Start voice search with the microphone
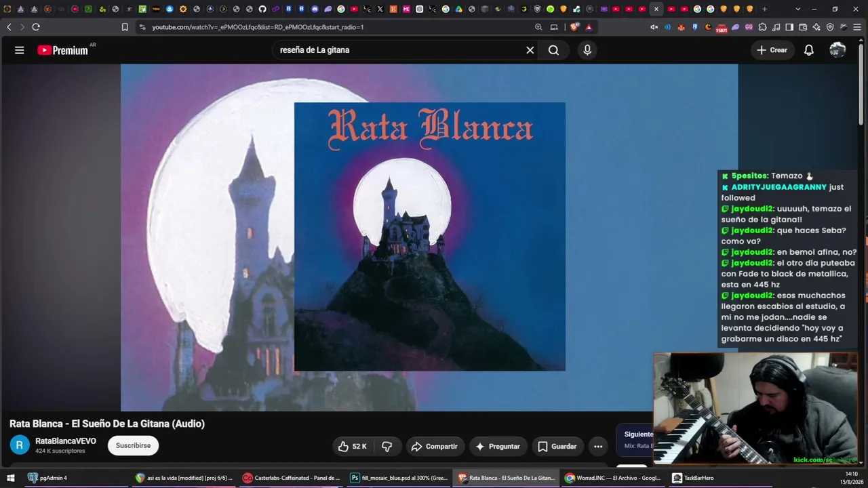 tap(587, 50)
